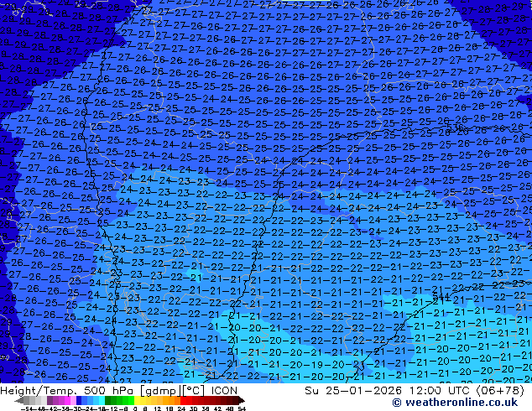
Task: Click the 'ICON' model name label
Action: 224,391
